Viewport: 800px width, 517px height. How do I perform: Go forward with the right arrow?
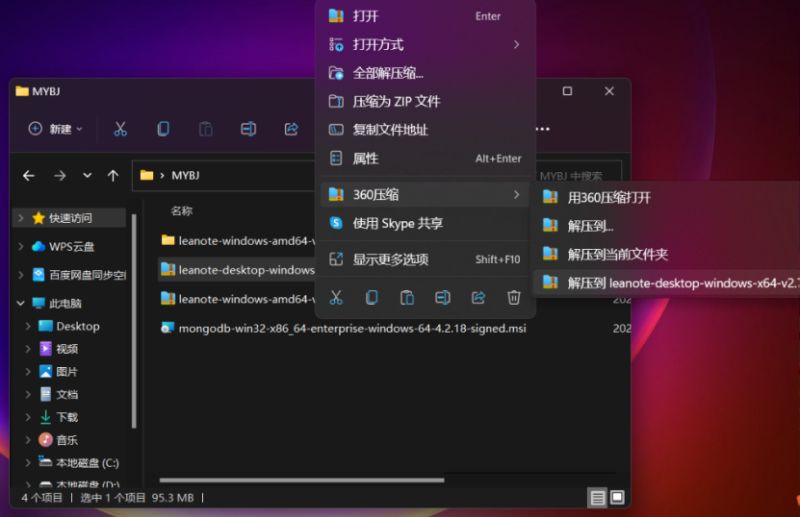click(x=60, y=176)
